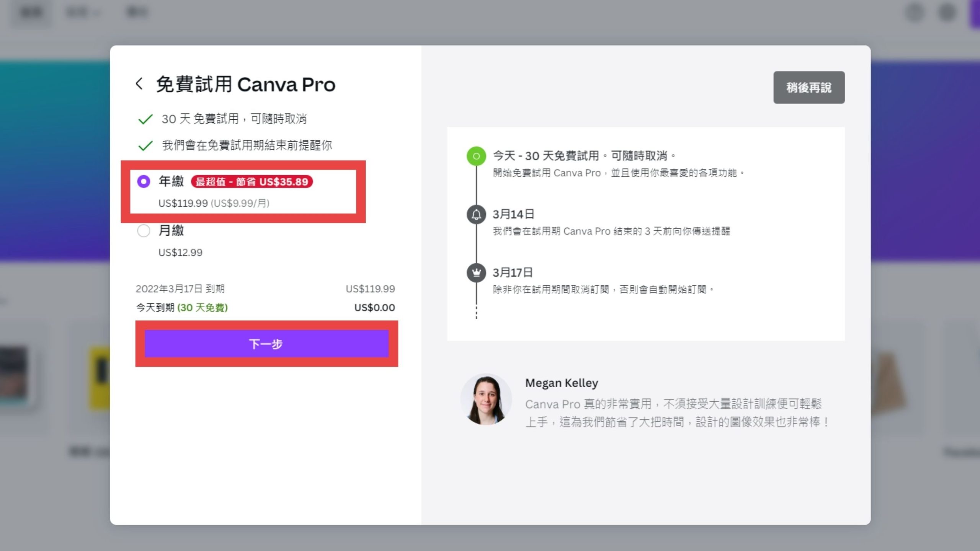Click the 免費試用 Canva Pro heading
Image resolution: width=980 pixels, height=551 pixels.
(x=246, y=84)
